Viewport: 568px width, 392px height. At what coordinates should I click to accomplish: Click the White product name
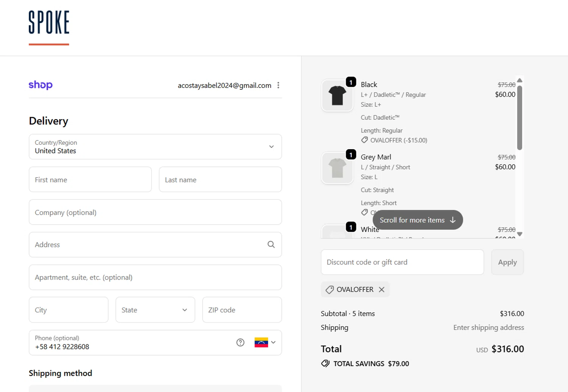(x=370, y=230)
